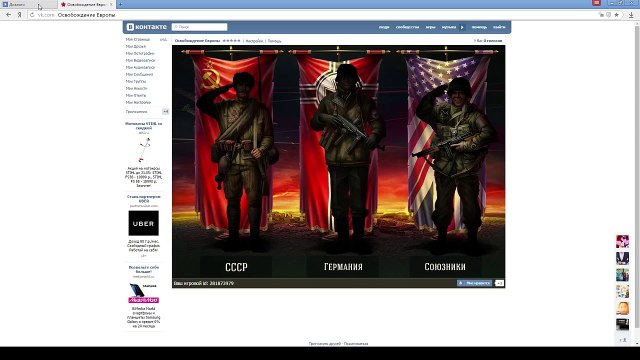Screen dimensions: 640x360
Task: Click the VK search field
Action: pyautogui.click(x=199, y=27)
